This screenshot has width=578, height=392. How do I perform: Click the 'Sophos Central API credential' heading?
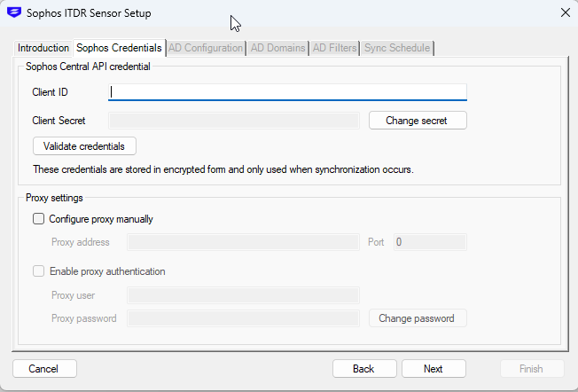click(88, 67)
